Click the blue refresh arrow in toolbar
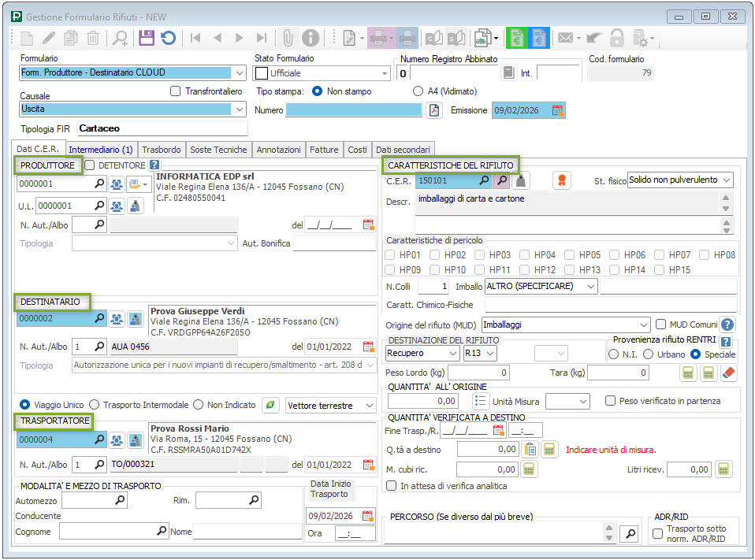The image size is (755, 560). point(168,37)
